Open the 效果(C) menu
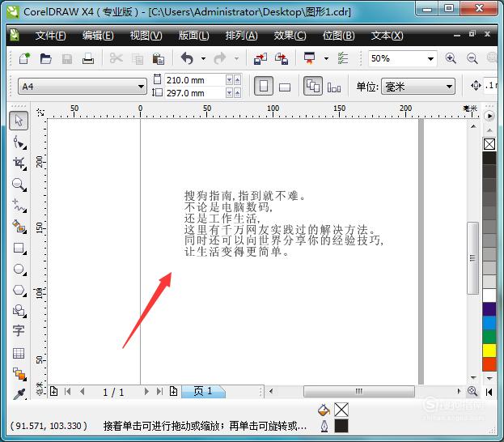The image size is (504, 442). click(290, 36)
